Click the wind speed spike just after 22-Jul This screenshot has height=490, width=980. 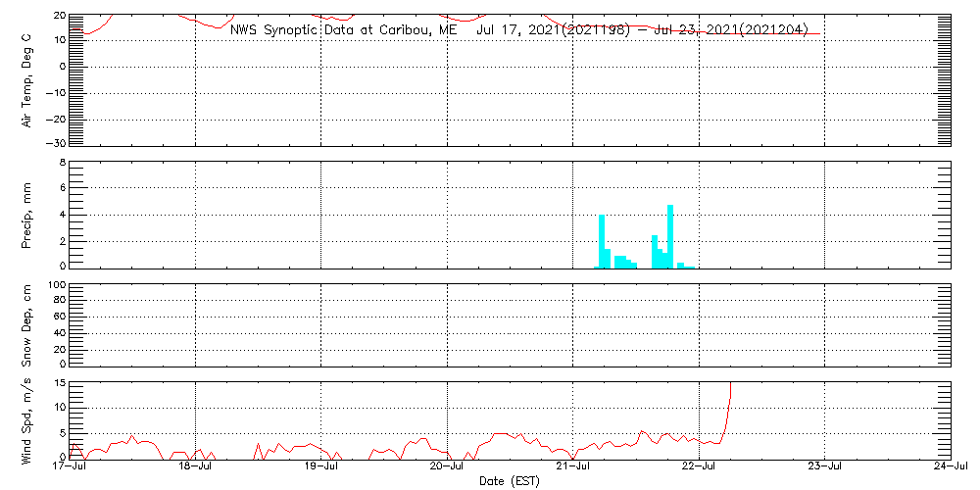727,413
